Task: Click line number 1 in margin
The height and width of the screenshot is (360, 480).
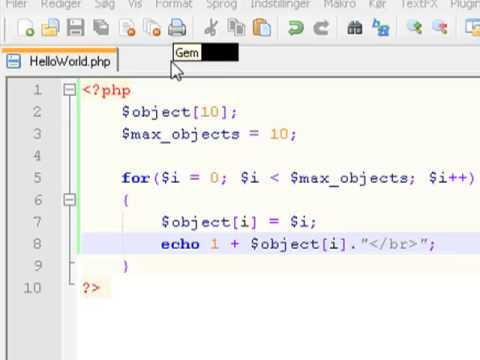Action: tap(37, 90)
